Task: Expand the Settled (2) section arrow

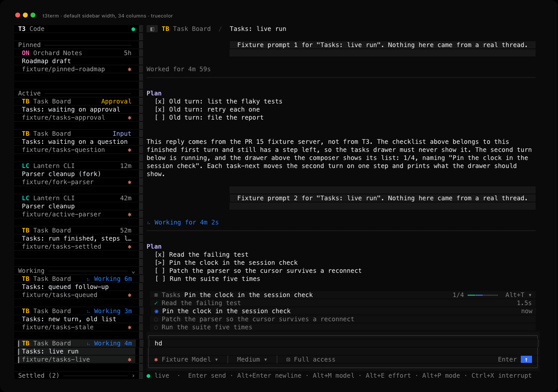Action: pyautogui.click(x=133, y=375)
